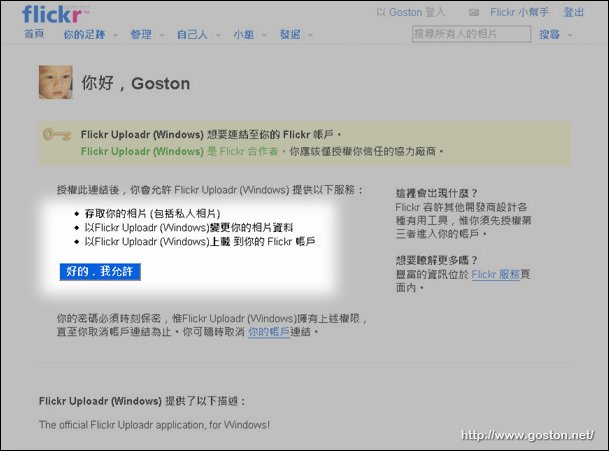Click 登出 to sign out

coord(574,12)
